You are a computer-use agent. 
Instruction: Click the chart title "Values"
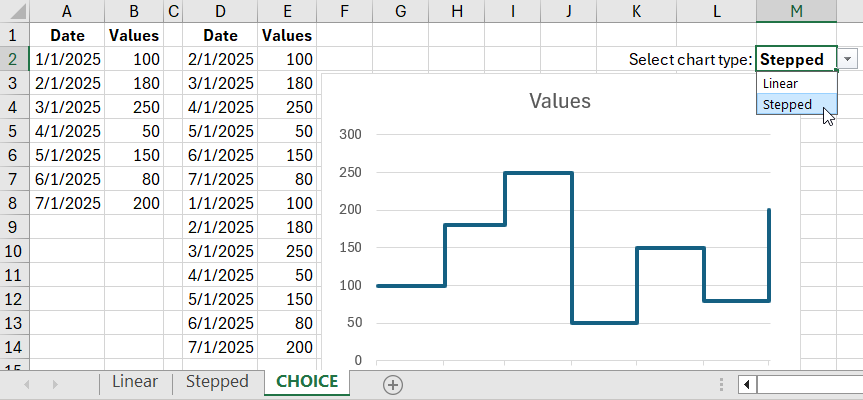click(559, 101)
